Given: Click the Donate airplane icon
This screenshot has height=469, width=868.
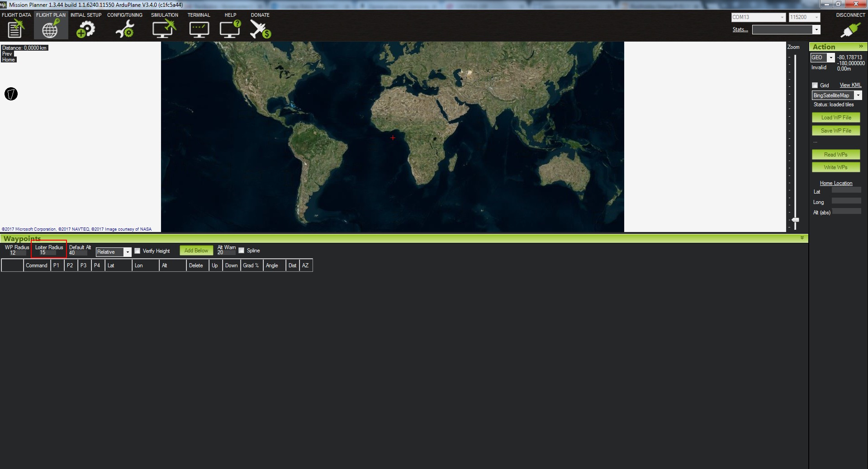Looking at the screenshot, I should [x=260, y=29].
